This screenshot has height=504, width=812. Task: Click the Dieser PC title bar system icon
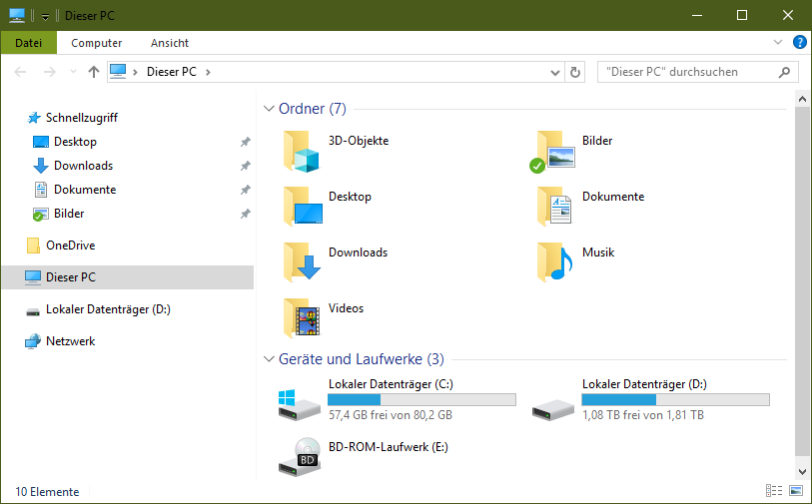point(17,16)
